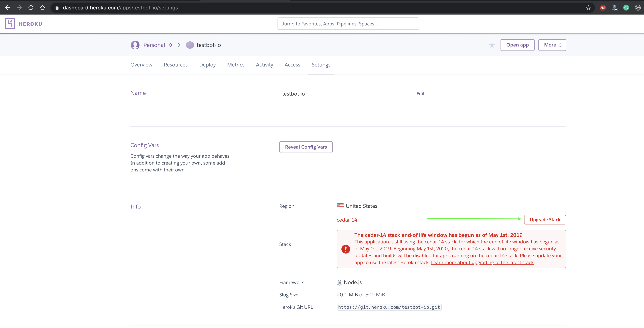
Task: Open the More dropdown menu
Action: (x=552, y=45)
